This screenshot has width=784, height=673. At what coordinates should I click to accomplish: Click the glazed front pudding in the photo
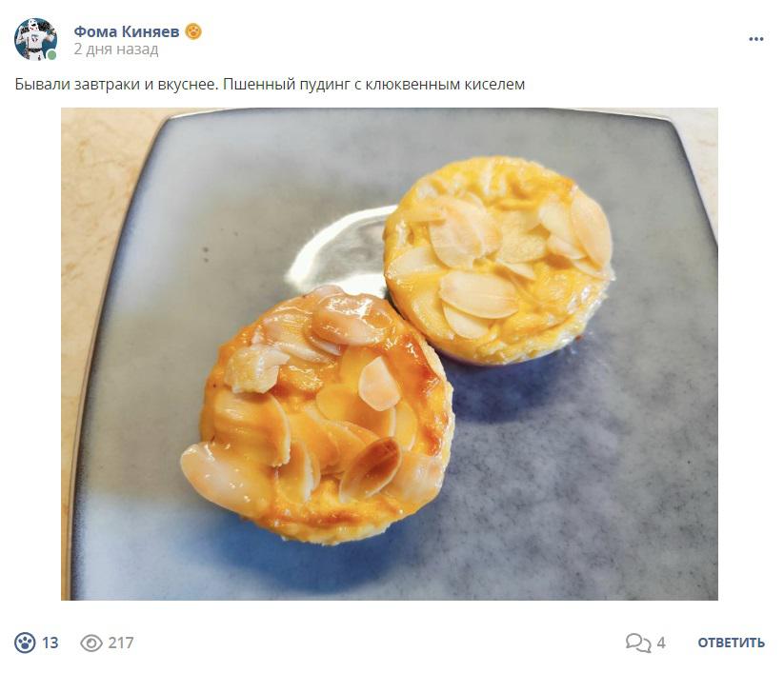click(x=317, y=414)
